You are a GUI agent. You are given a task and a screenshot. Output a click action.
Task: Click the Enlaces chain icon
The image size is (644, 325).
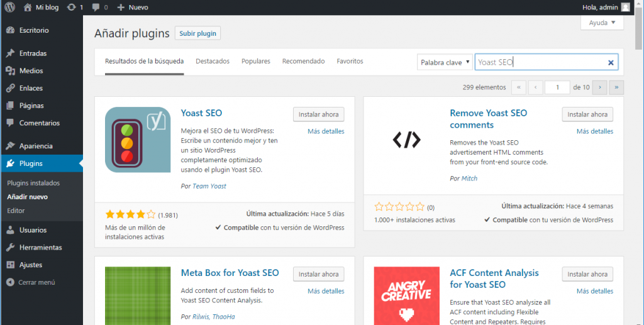point(10,88)
